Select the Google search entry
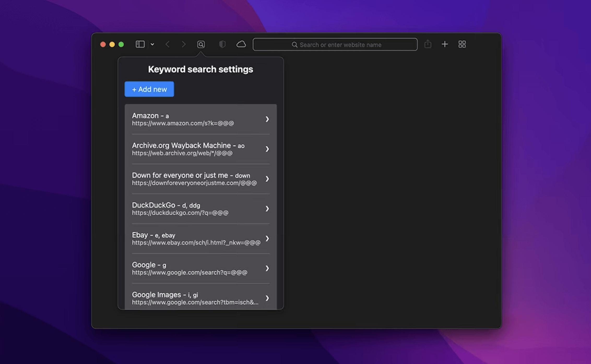 click(200, 268)
